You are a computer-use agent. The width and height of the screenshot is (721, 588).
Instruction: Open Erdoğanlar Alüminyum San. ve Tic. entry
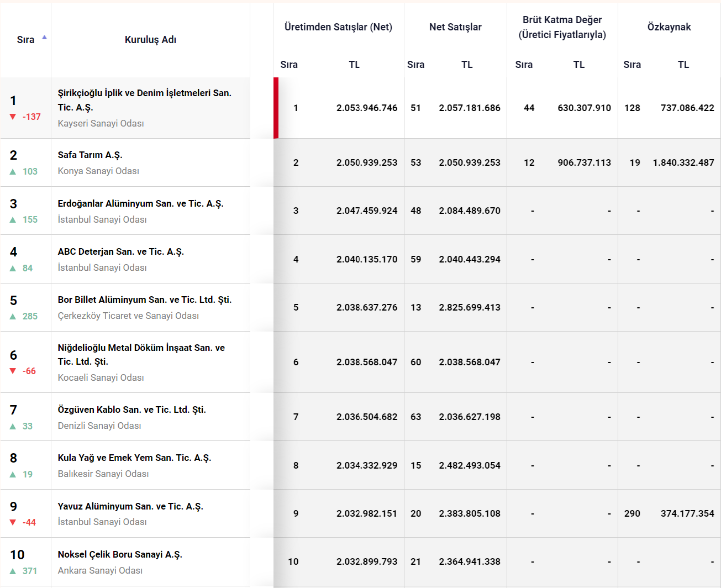[x=140, y=203]
